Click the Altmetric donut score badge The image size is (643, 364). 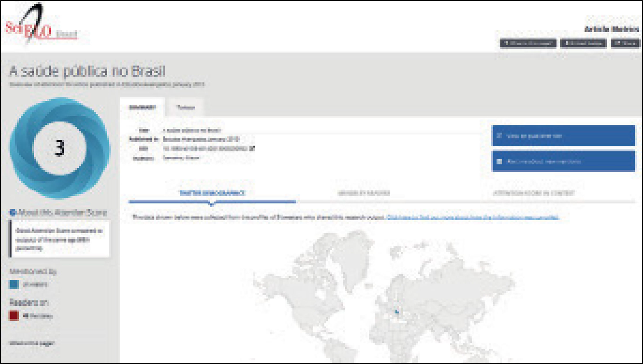coord(60,148)
